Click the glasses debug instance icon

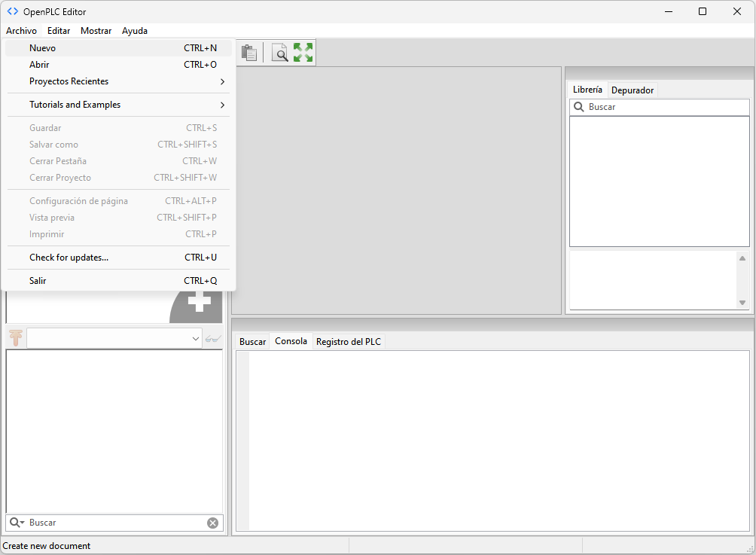click(212, 338)
